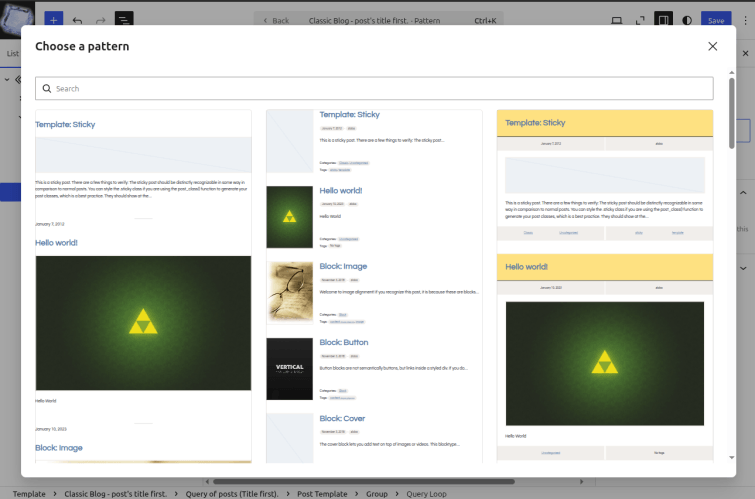Screen dimensions: 755x499
Task: Click the zoom out expand icon
Action: click(640, 20)
